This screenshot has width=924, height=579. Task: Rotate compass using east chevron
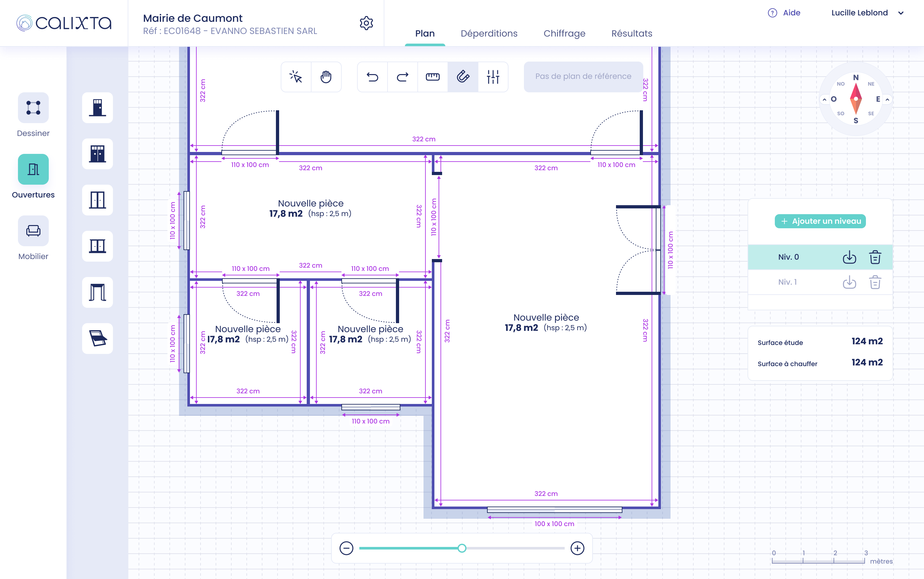(887, 100)
